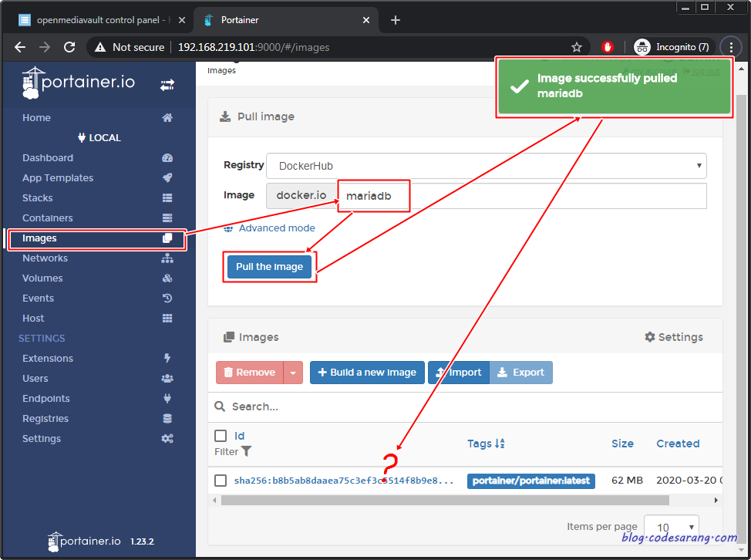The width and height of the screenshot is (751, 560).
Task: Open Images table Settings
Action: (674, 337)
